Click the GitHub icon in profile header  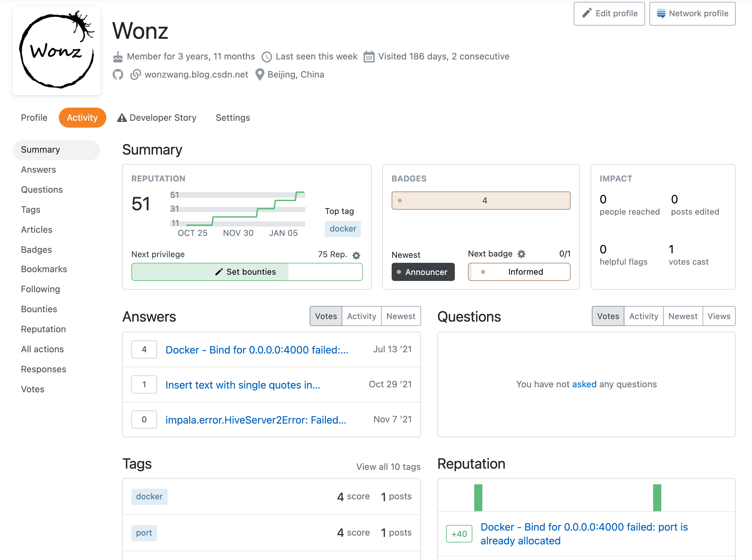[118, 74]
